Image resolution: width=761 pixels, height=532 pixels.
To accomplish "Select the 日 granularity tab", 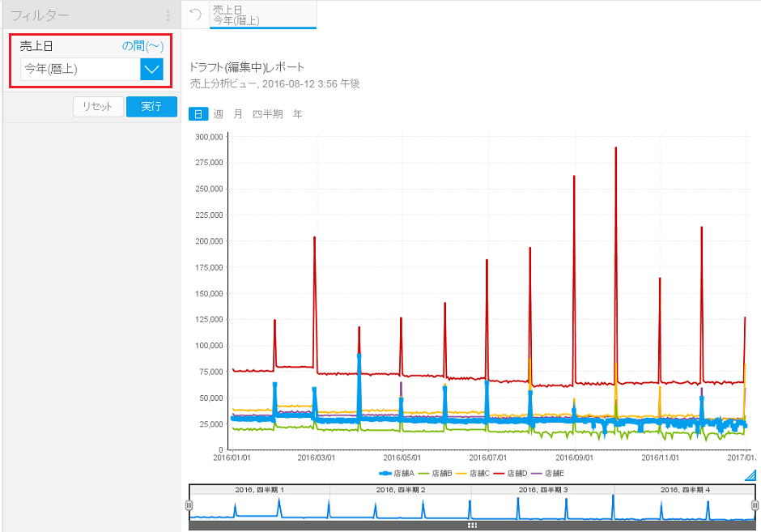I will coord(198,114).
